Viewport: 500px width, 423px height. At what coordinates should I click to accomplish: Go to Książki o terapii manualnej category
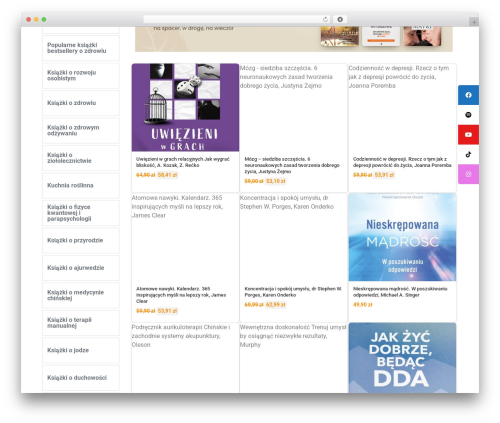[81, 323]
